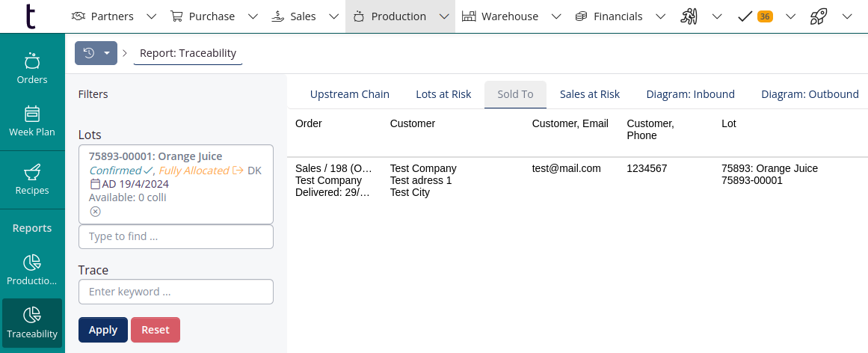Expand the Production dropdown chevron
The height and width of the screenshot is (353, 868).
point(444,16)
